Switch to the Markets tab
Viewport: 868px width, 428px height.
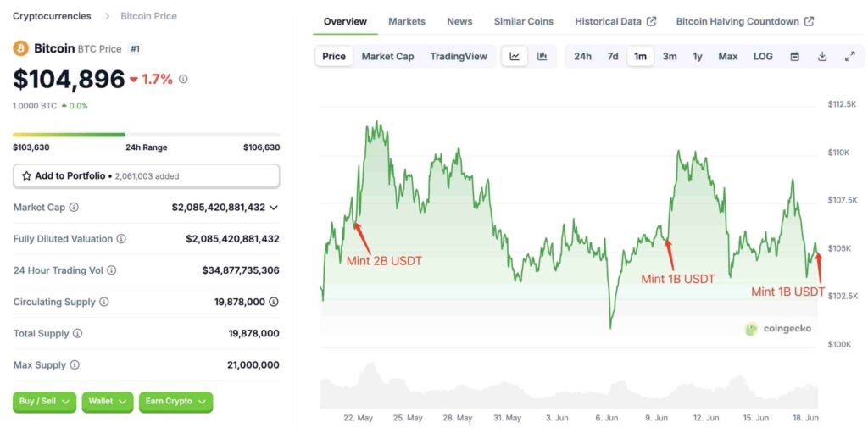point(407,21)
